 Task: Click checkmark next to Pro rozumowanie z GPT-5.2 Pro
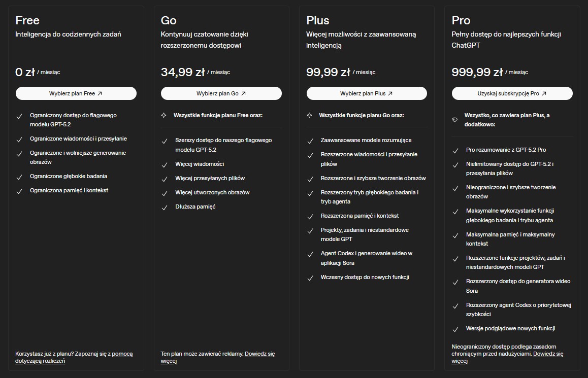click(455, 151)
